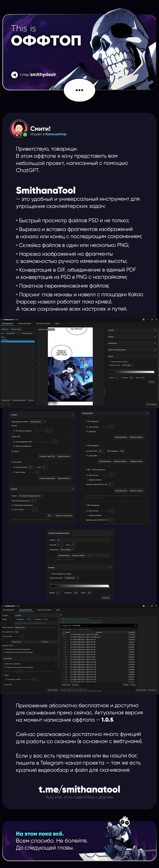Click Выбрать все in Выбор глав dialog
This screenshot has width=159, height=868.
pos(66,685)
